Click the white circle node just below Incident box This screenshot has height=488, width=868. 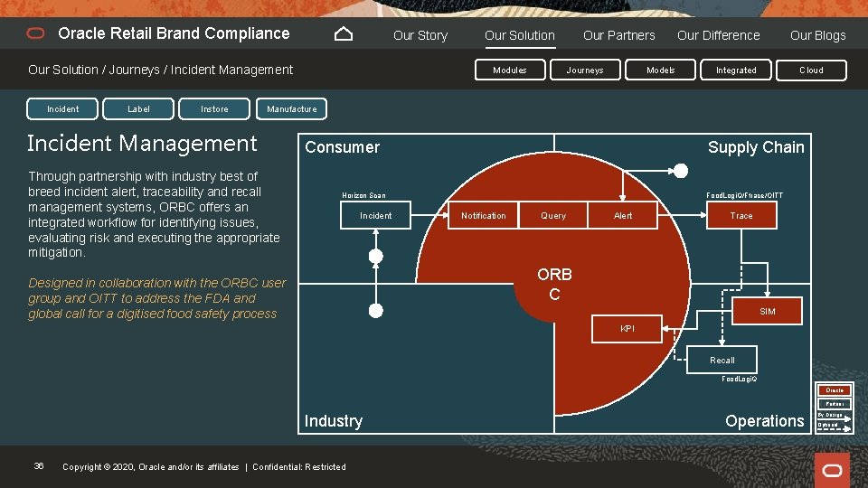click(x=376, y=256)
